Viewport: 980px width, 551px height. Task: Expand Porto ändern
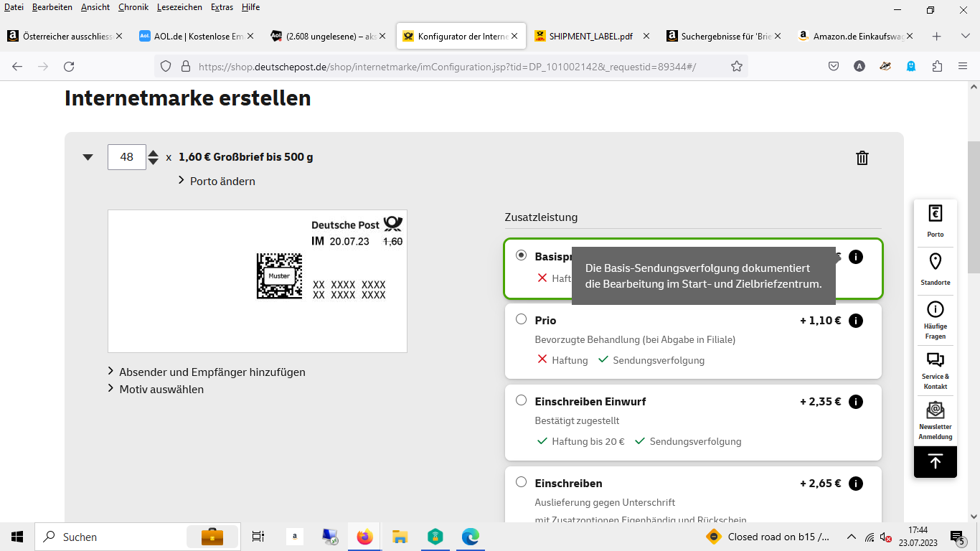point(217,181)
